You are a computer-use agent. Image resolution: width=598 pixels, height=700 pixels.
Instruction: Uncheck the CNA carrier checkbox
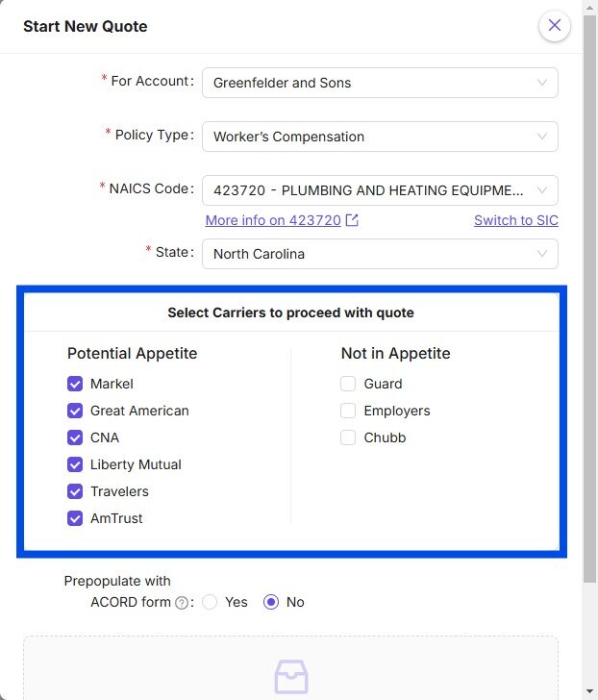[75, 437]
